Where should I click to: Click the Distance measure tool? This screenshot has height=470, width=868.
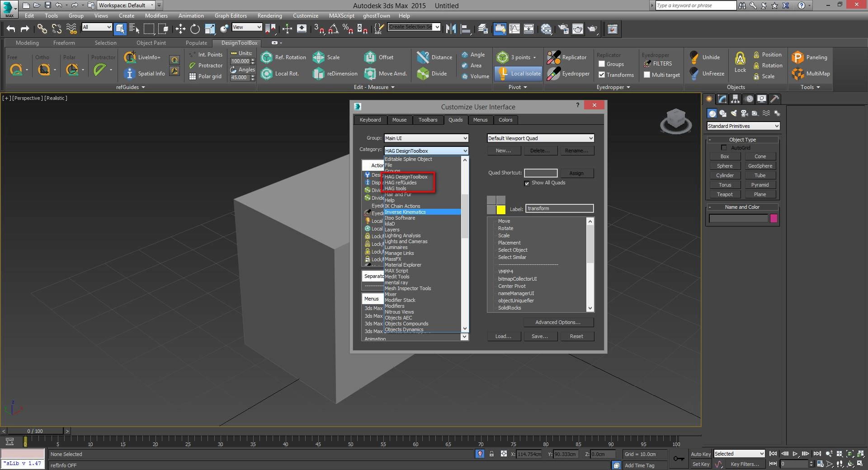click(434, 57)
